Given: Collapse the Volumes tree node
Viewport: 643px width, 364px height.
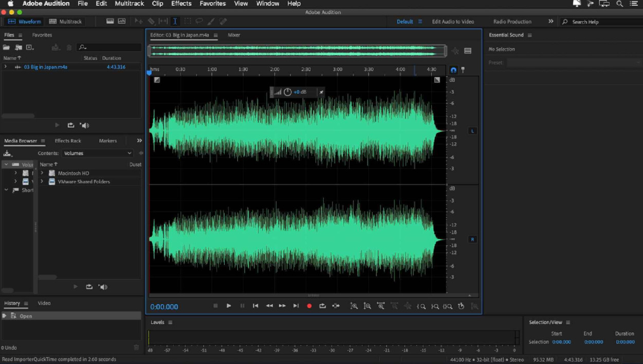Looking at the screenshot, I should coord(6,164).
